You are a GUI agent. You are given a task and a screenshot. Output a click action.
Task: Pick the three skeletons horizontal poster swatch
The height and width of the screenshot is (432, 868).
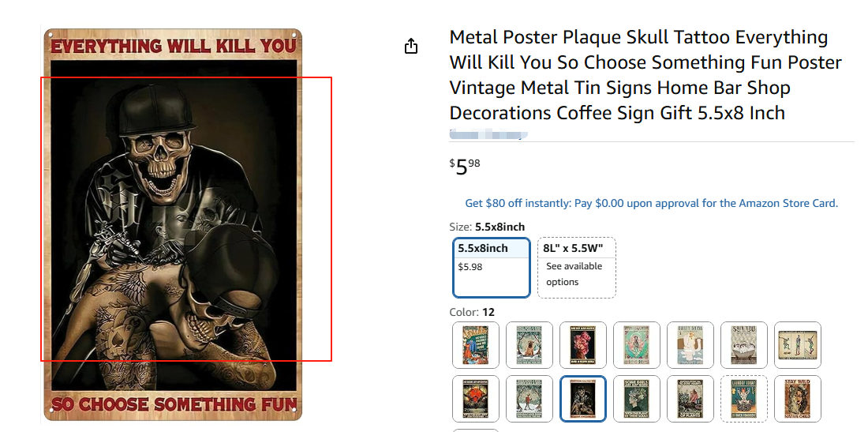tap(797, 345)
